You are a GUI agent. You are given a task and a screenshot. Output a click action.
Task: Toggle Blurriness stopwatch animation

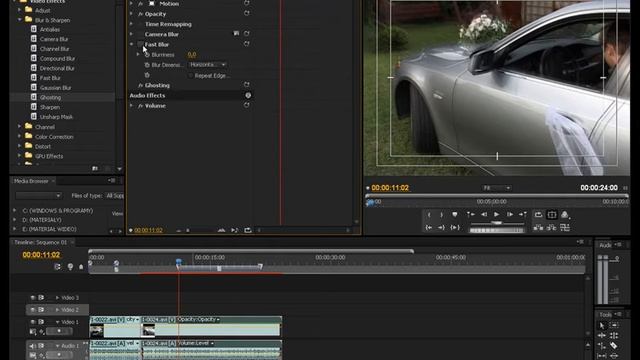pos(147,55)
